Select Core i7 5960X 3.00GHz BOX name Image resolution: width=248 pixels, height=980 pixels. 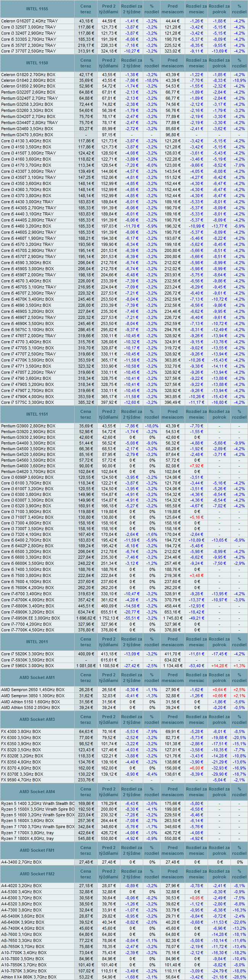(27, 666)
